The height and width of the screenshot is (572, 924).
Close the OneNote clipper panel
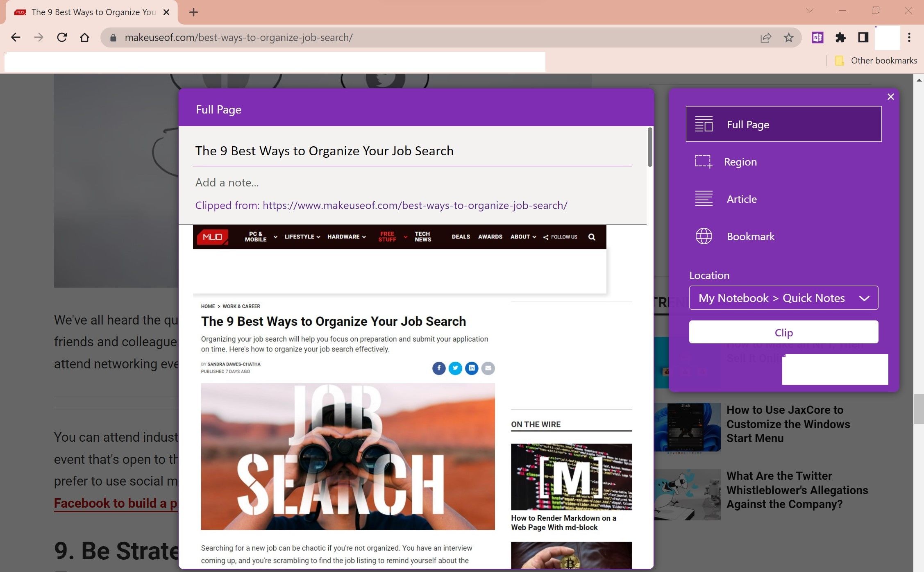[890, 97]
